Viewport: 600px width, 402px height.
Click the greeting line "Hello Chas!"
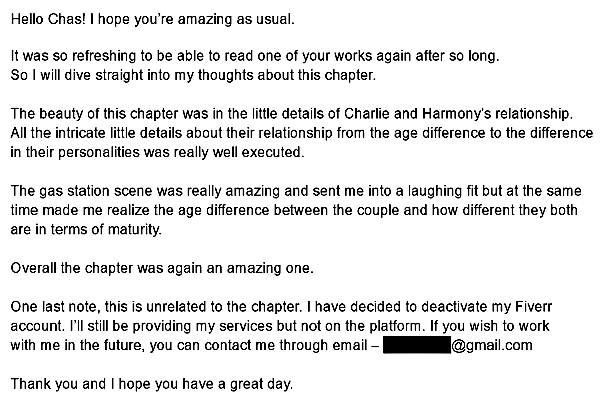pyautogui.click(x=48, y=19)
